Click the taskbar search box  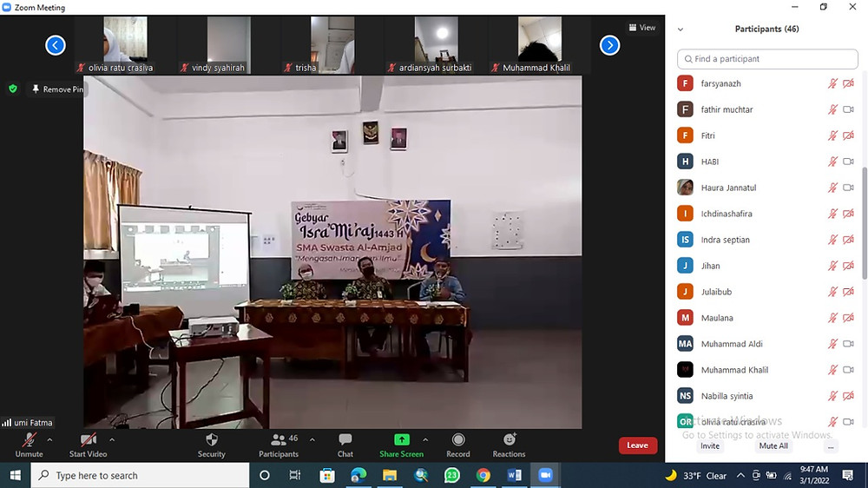pyautogui.click(x=140, y=475)
